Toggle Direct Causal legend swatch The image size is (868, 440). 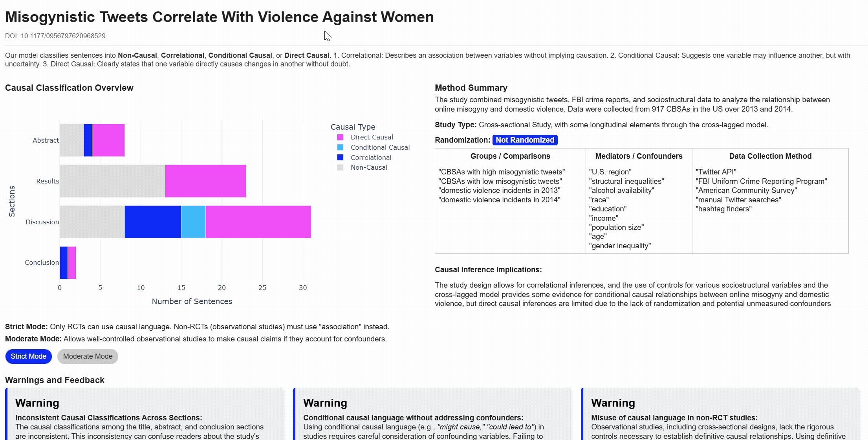(x=340, y=137)
